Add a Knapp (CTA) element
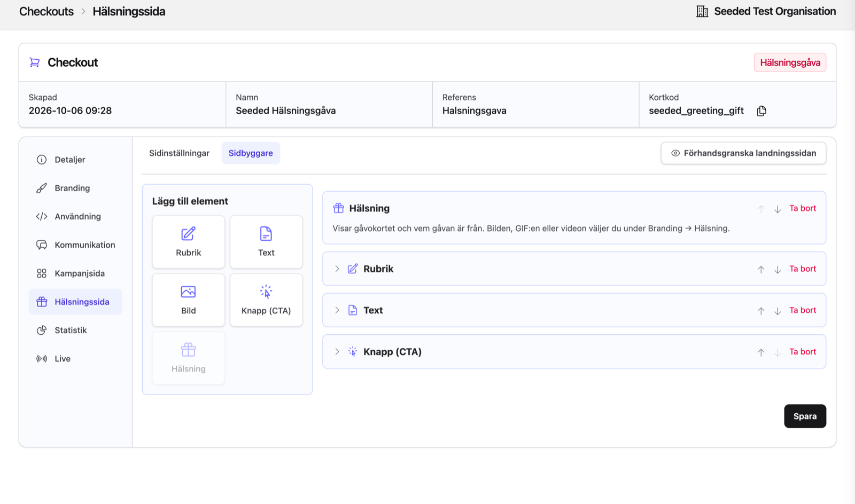This screenshot has height=504, width=855. [266, 300]
